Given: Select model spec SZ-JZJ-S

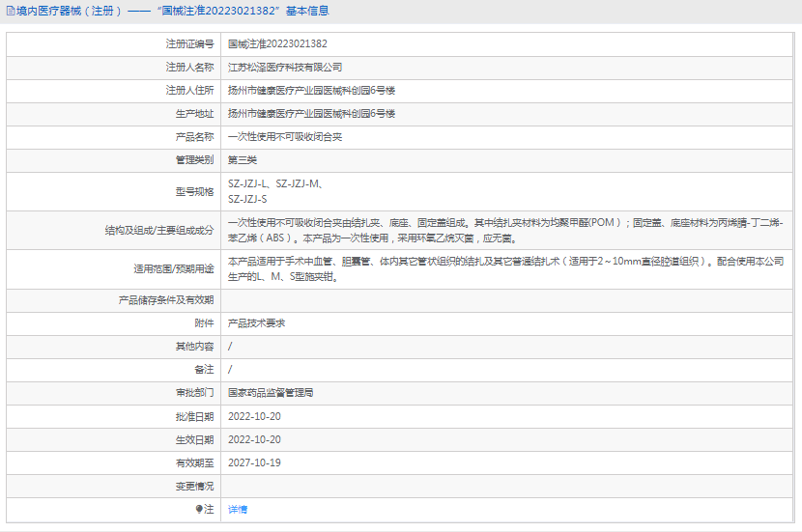Looking at the screenshot, I should click(247, 199).
